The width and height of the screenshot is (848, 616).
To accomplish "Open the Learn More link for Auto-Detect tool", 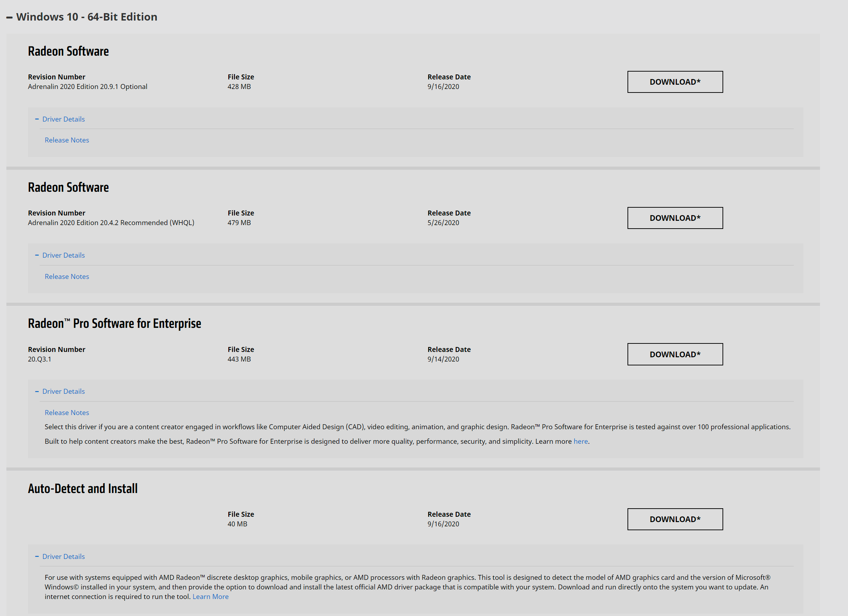I will pos(211,597).
